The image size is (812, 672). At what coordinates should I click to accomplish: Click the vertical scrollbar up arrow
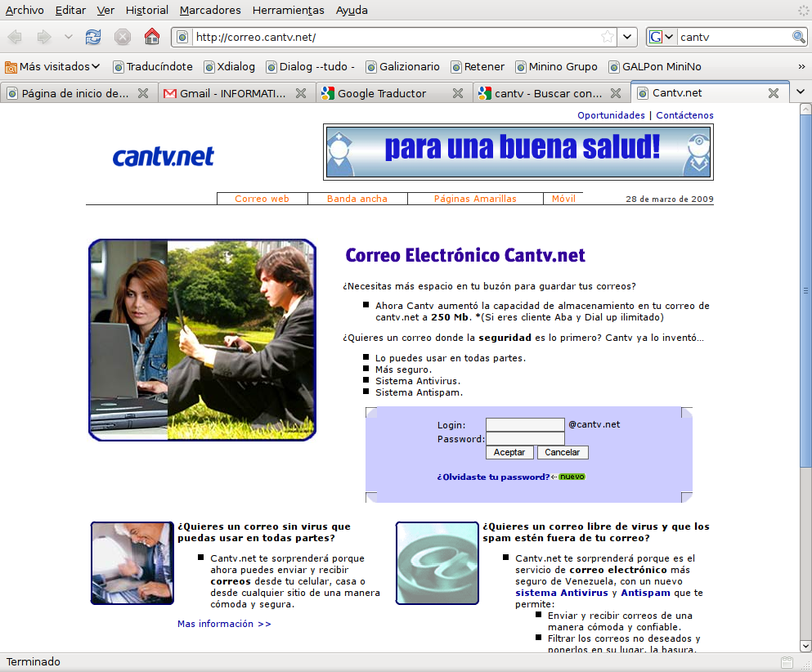[x=805, y=110]
